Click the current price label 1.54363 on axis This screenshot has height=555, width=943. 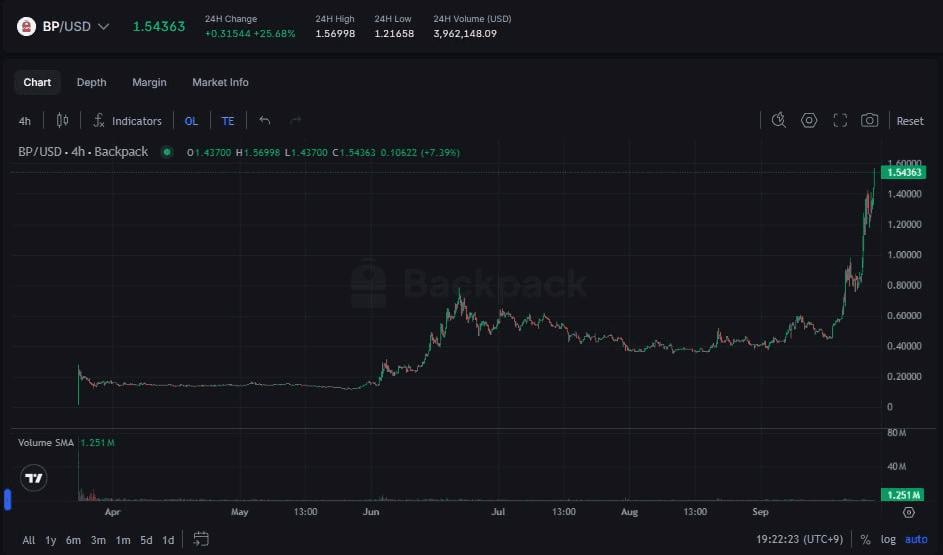pos(904,173)
